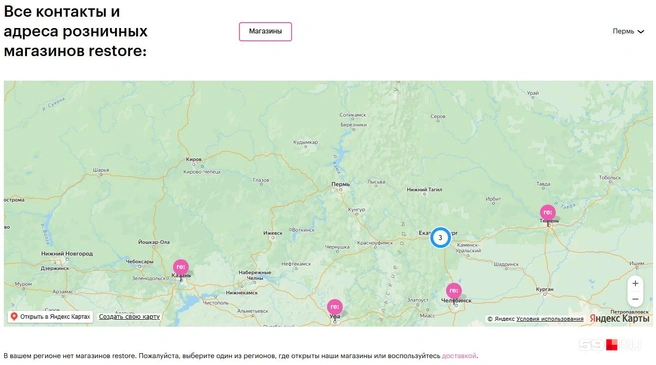
Task: Open the Пермь city dropdown
Action: click(628, 31)
